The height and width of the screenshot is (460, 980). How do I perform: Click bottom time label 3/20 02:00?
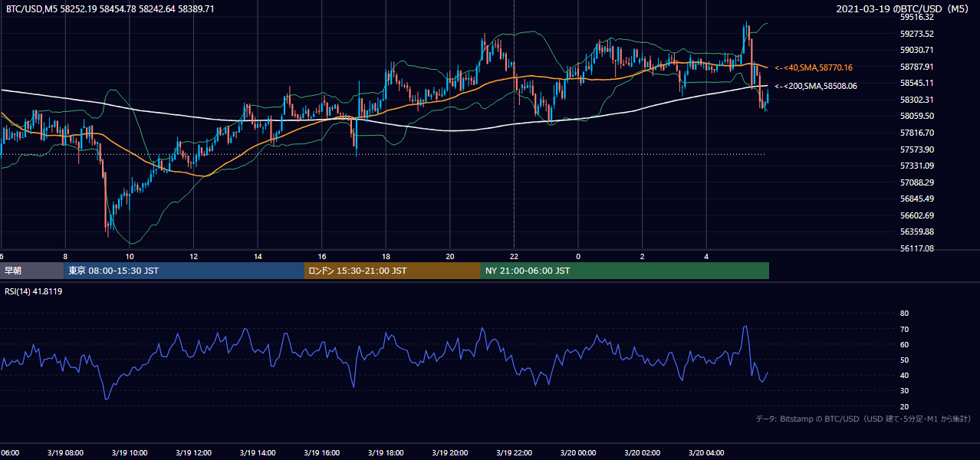(x=643, y=453)
